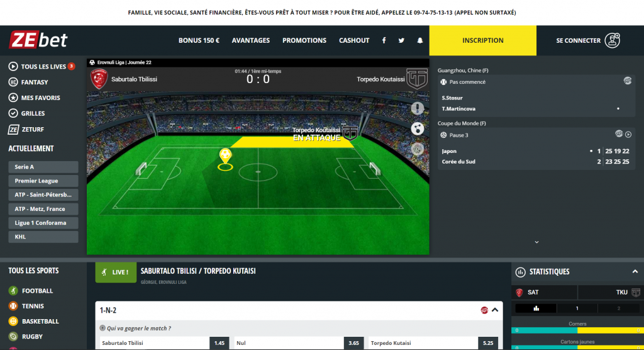The height and width of the screenshot is (350, 644).
Task: Click the user profile icon beside Se Connecter
Action: [612, 40]
